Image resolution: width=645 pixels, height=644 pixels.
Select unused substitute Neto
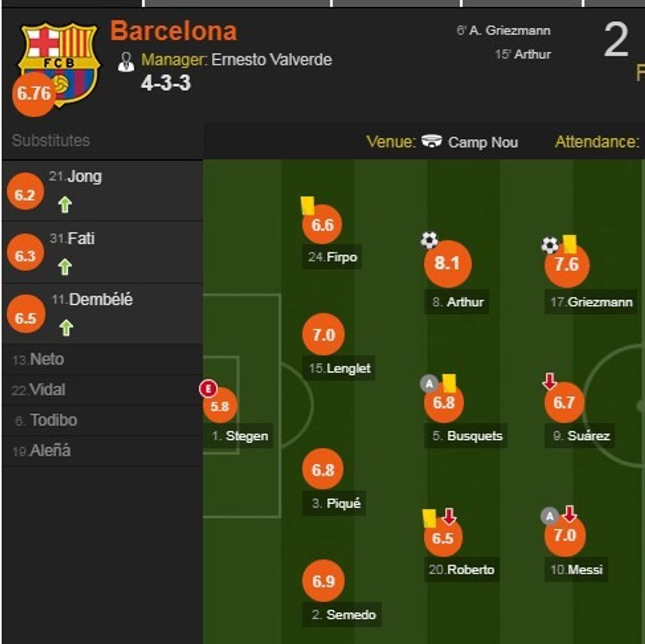coord(47,360)
